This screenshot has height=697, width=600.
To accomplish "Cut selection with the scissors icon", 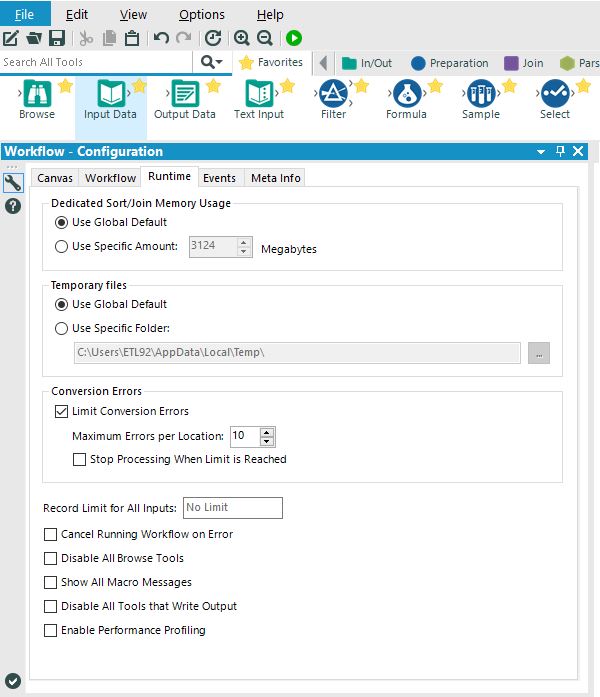I will coord(86,38).
